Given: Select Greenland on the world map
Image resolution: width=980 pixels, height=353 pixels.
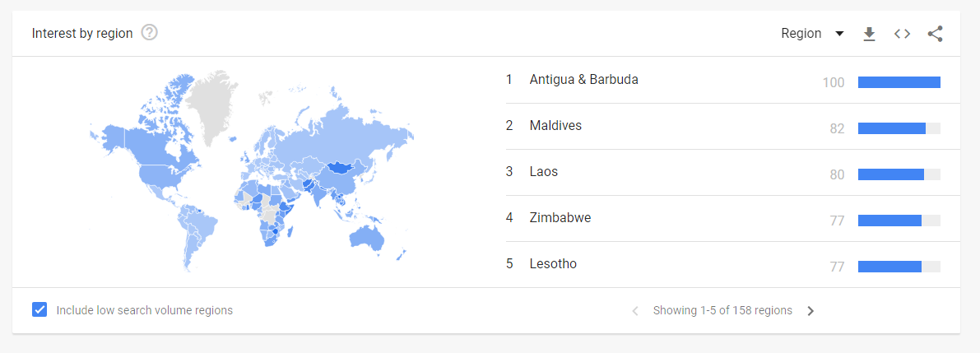Looking at the screenshot, I should pos(215,105).
